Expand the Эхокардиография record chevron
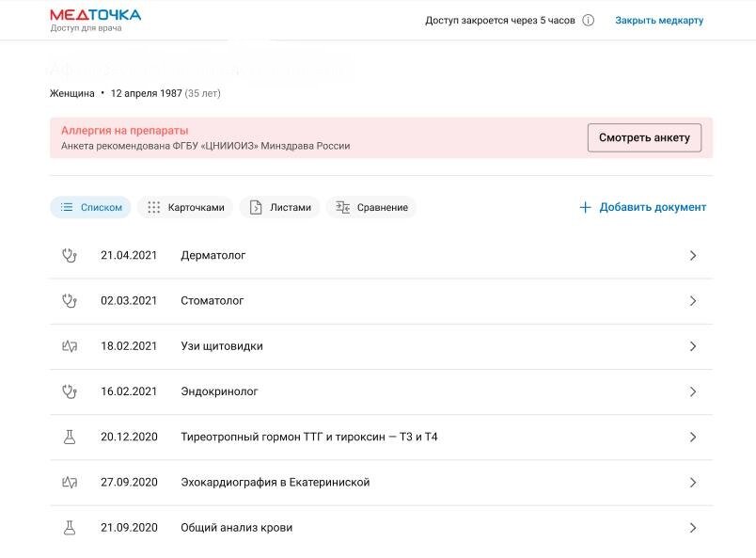 pyautogui.click(x=693, y=482)
